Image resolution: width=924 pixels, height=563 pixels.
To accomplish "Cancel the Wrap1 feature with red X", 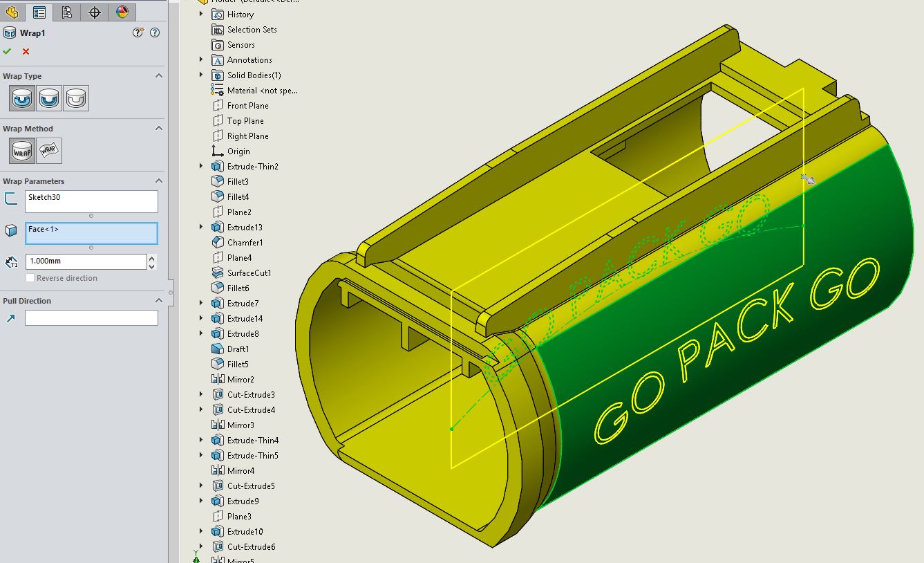I will (x=26, y=51).
